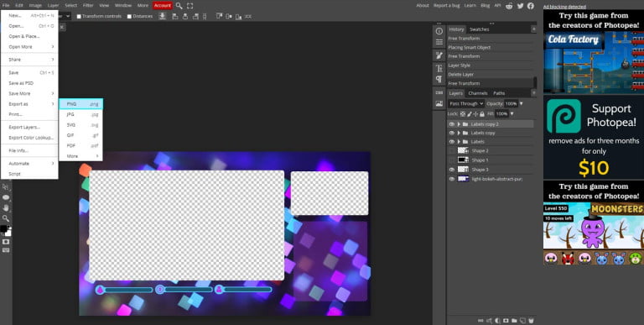Open the Save More submenu
This screenshot has width=644, height=325.
pyautogui.click(x=29, y=93)
